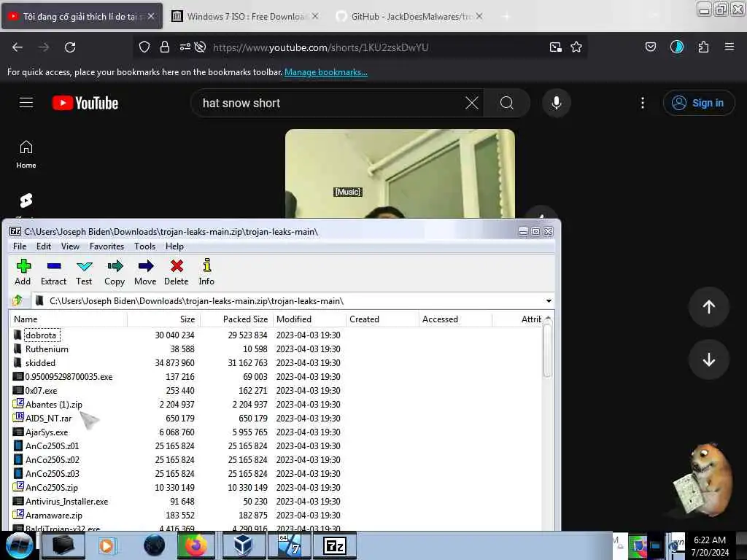Image resolution: width=747 pixels, height=560 pixels.
Task: Open the Tools menu in 7-Zip
Action: tap(144, 246)
